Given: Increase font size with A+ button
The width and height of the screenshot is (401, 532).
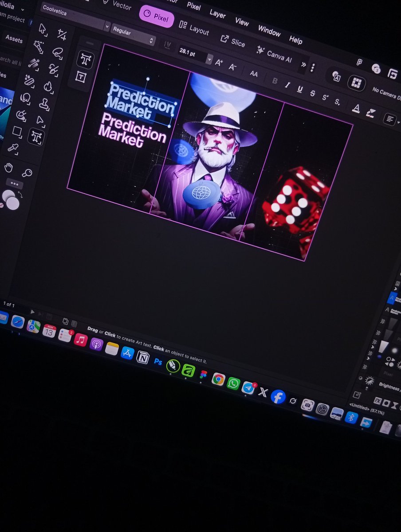Looking at the screenshot, I should pyautogui.click(x=219, y=63).
